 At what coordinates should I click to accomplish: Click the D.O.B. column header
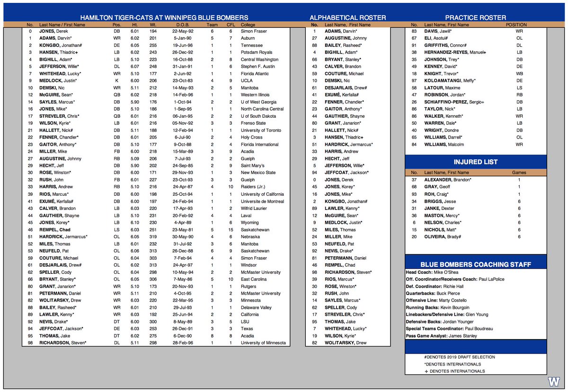click(x=182, y=24)
